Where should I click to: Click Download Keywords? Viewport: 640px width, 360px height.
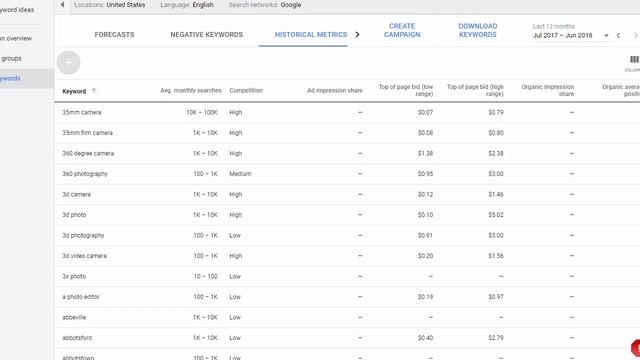[x=478, y=30]
